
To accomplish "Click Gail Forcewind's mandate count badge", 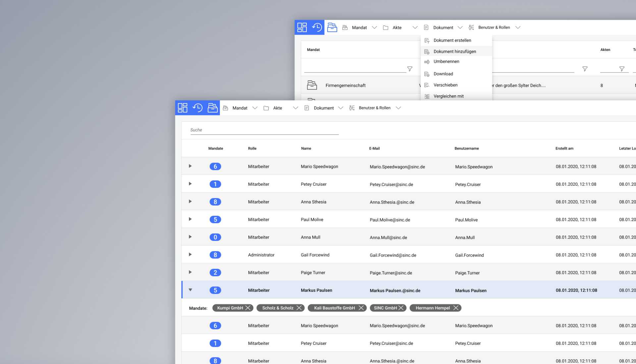I will [215, 255].
